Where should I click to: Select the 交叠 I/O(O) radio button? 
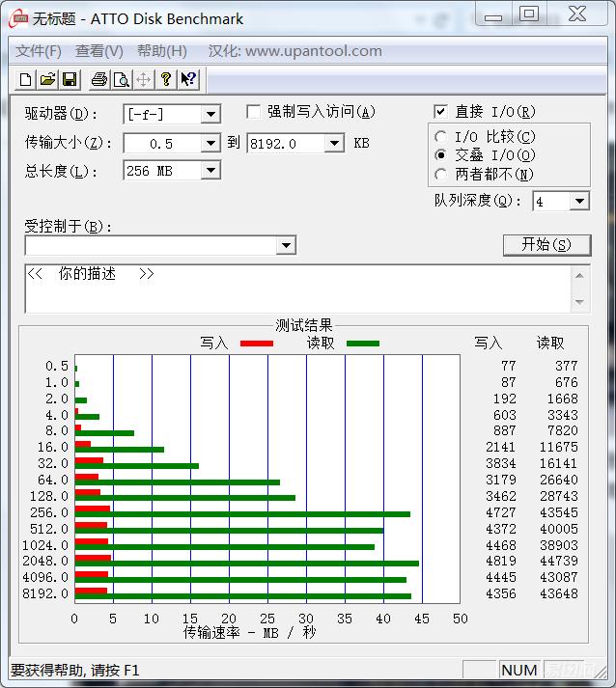(x=440, y=155)
